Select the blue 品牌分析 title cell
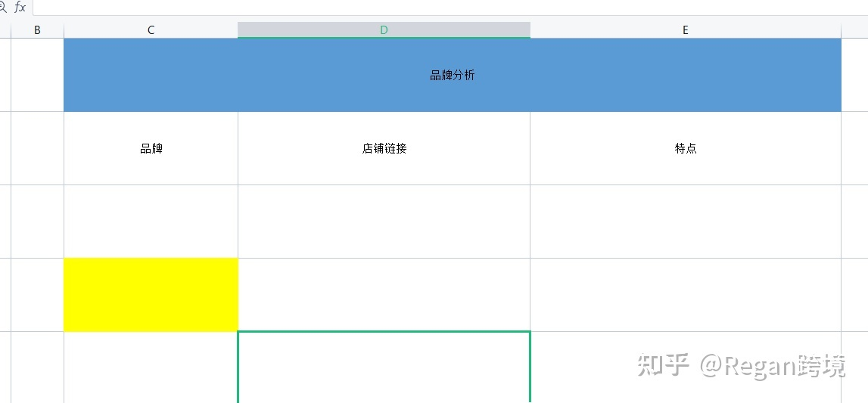 tap(452, 75)
